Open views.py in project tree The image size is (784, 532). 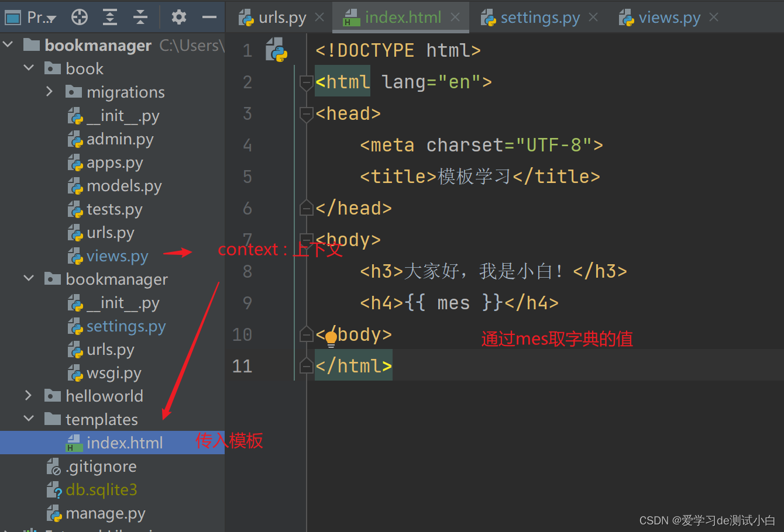[118, 256]
